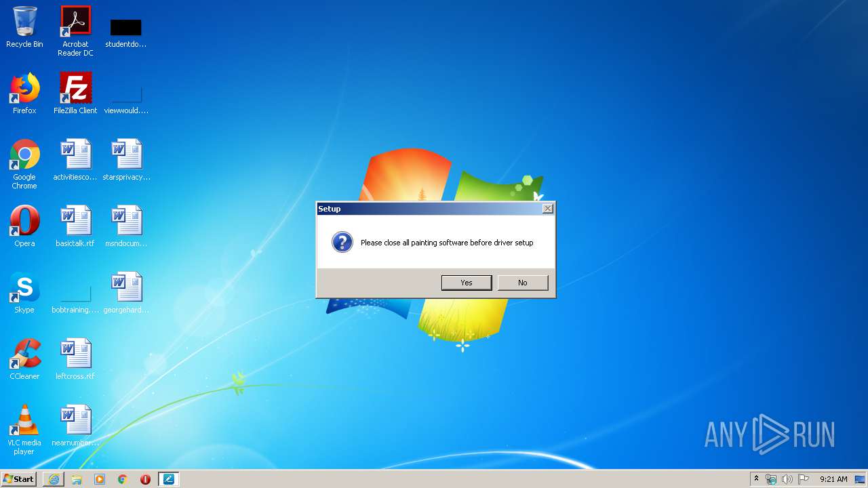Viewport: 868px width, 488px height.
Task: Open Windows Explorer from the taskbar
Action: 77,479
